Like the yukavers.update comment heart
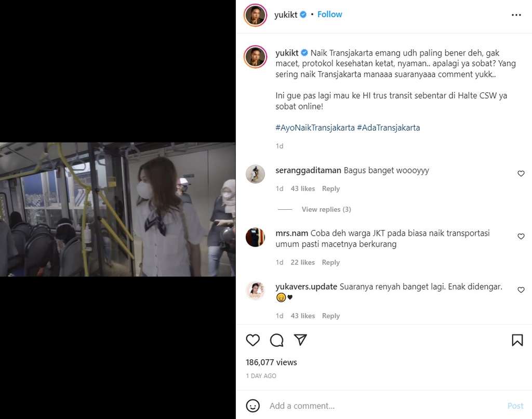This screenshot has height=419, width=532. [x=521, y=290]
